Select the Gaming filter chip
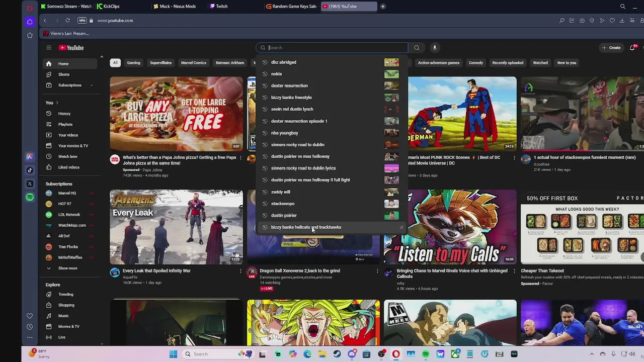This screenshot has height=362, width=644. click(133, 63)
